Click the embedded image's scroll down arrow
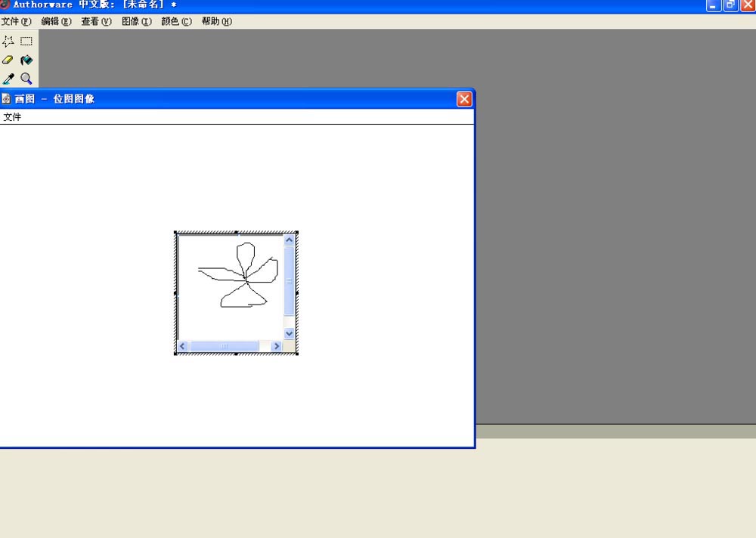Viewport: 756px width, 538px height. (290, 333)
